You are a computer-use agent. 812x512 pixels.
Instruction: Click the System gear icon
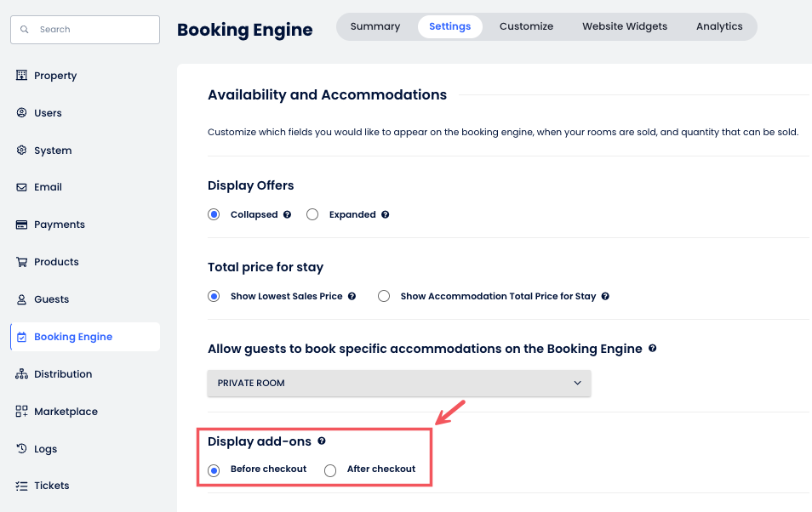22,151
